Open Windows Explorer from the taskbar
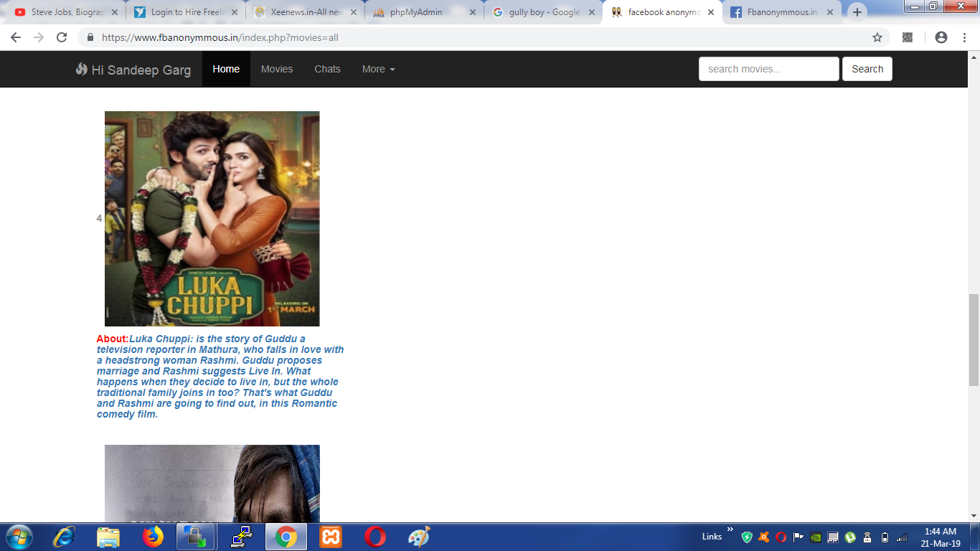980x551 pixels. (108, 537)
